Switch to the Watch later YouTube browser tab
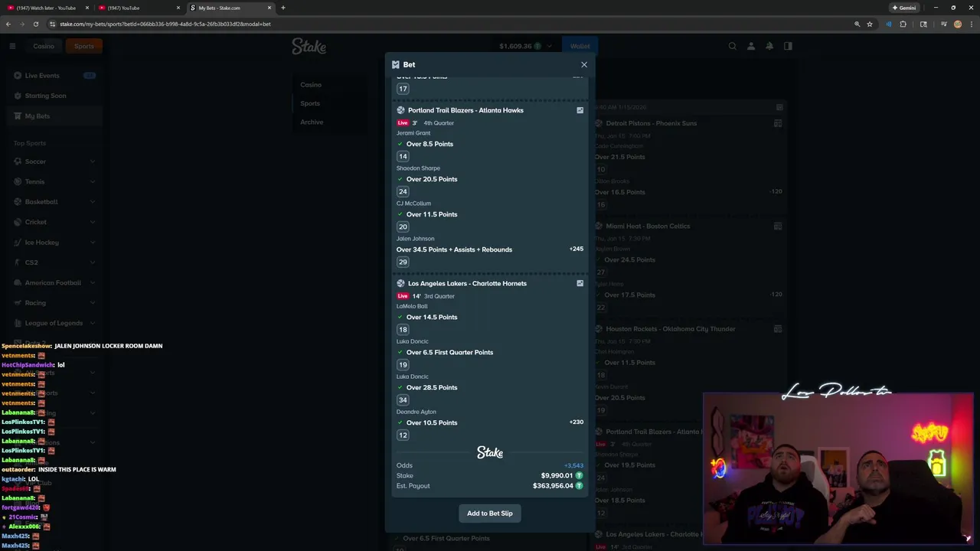 click(x=46, y=8)
